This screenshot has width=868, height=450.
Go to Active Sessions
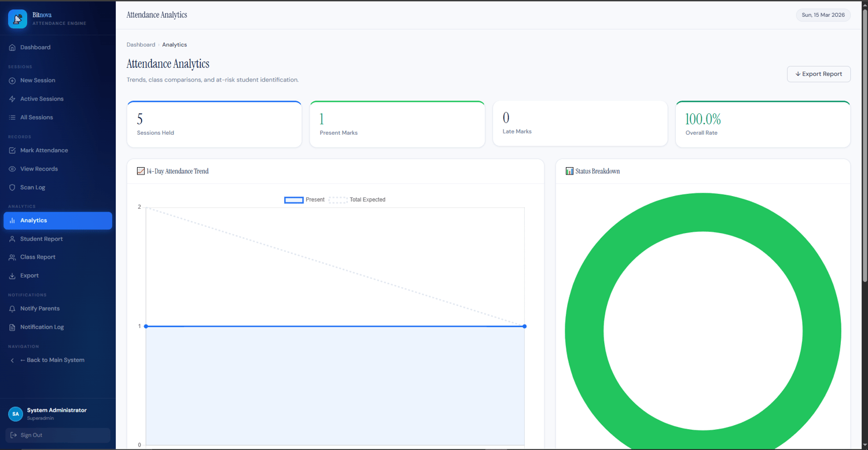(x=58, y=99)
